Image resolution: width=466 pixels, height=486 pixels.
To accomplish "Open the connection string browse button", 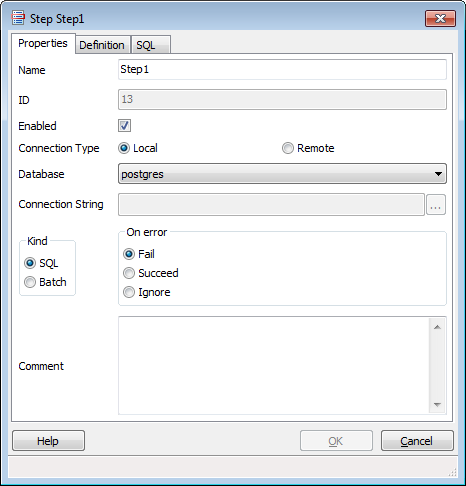I will [x=436, y=205].
